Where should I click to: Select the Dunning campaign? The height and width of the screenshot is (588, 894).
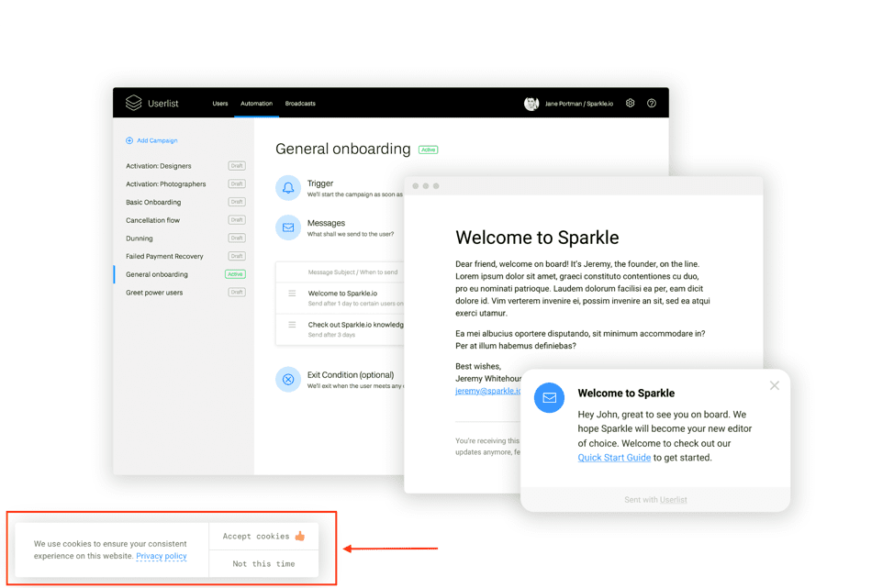point(140,239)
